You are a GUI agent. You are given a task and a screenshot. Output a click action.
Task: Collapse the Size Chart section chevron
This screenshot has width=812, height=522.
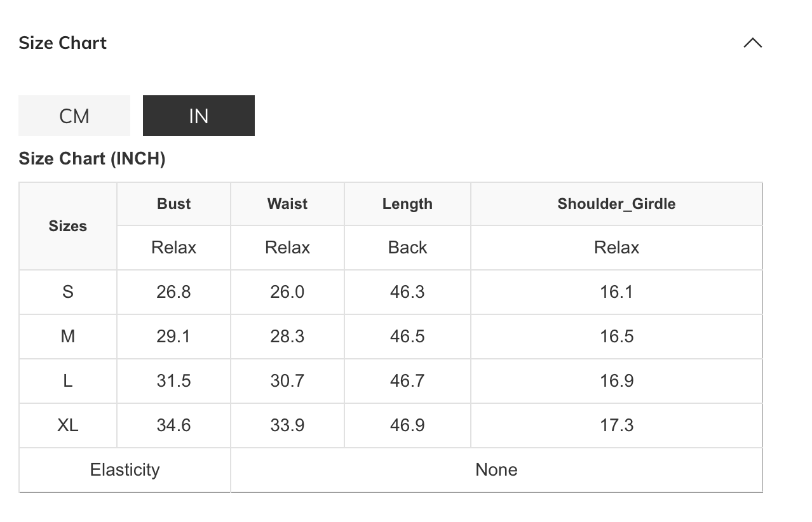pyautogui.click(x=752, y=43)
